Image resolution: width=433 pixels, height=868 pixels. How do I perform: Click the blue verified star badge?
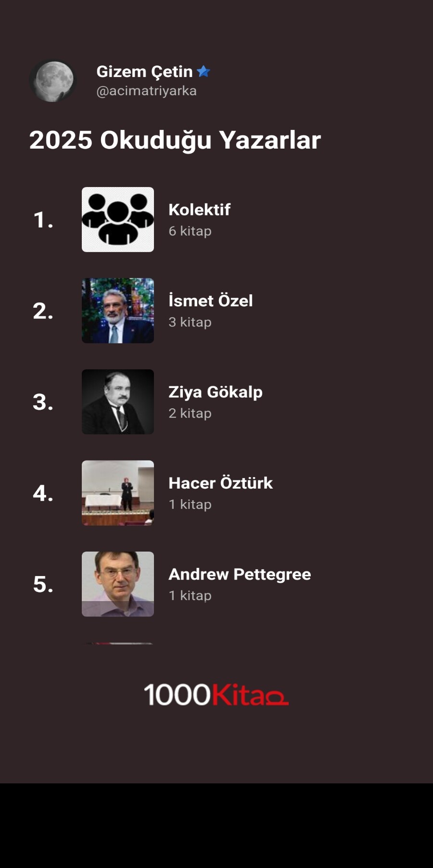pyautogui.click(x=204, y=72)
